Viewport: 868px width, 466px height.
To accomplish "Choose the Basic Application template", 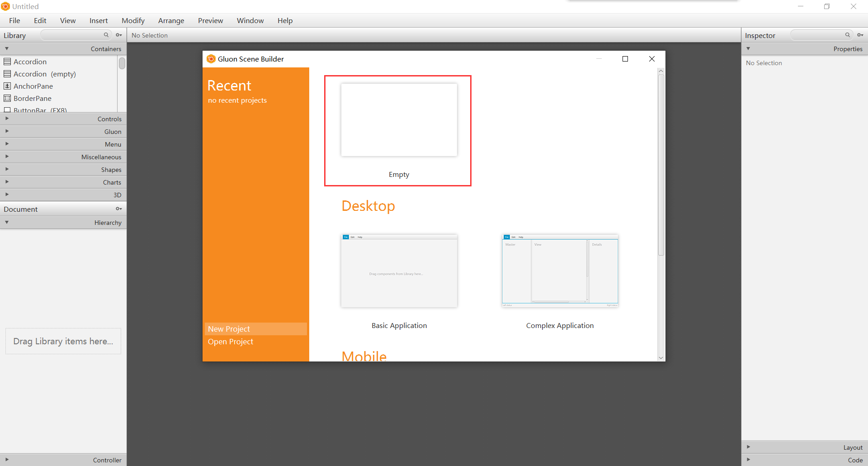I will click(x=399, y=271).
